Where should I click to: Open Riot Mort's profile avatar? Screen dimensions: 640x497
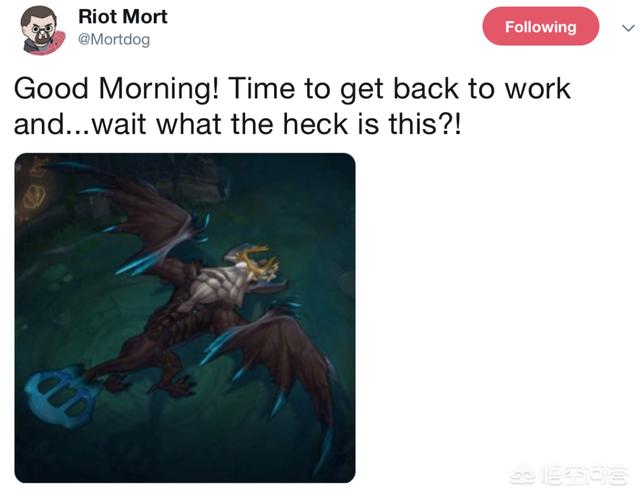point(43,30)
